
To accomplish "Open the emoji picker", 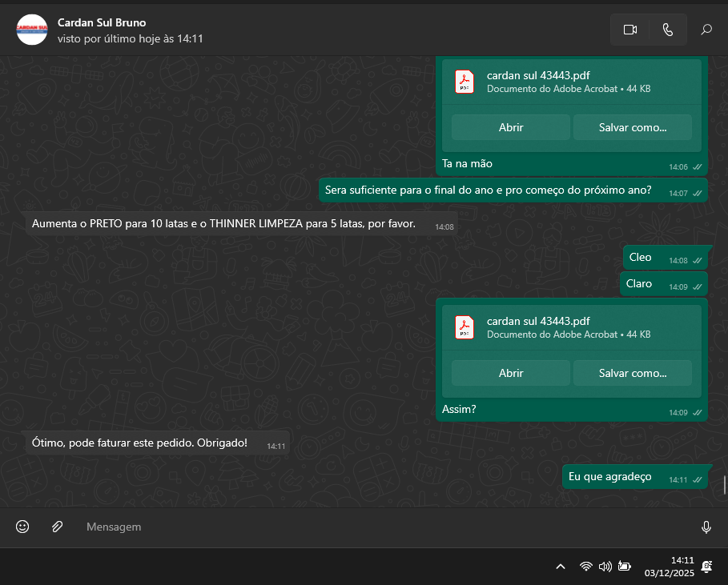I will click(22, 527).
